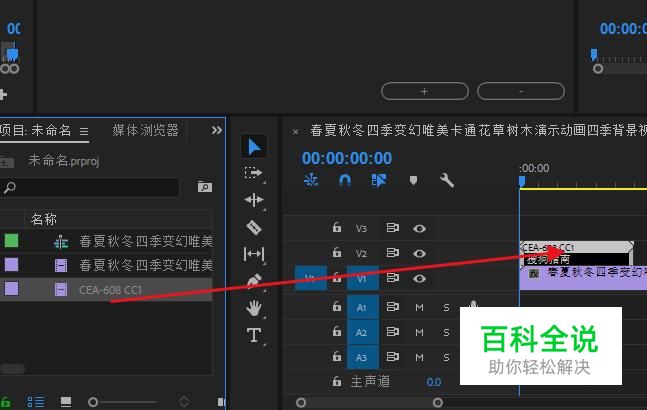Toggle Linked Selection in timeline
Screen dimensions: 647x410
click(x=379, y=180)
